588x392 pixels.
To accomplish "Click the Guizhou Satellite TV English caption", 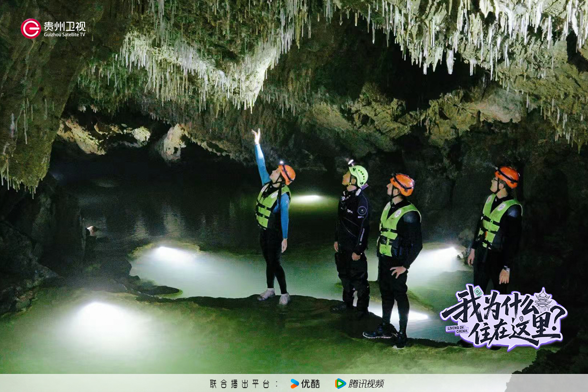I will point(64,35).
